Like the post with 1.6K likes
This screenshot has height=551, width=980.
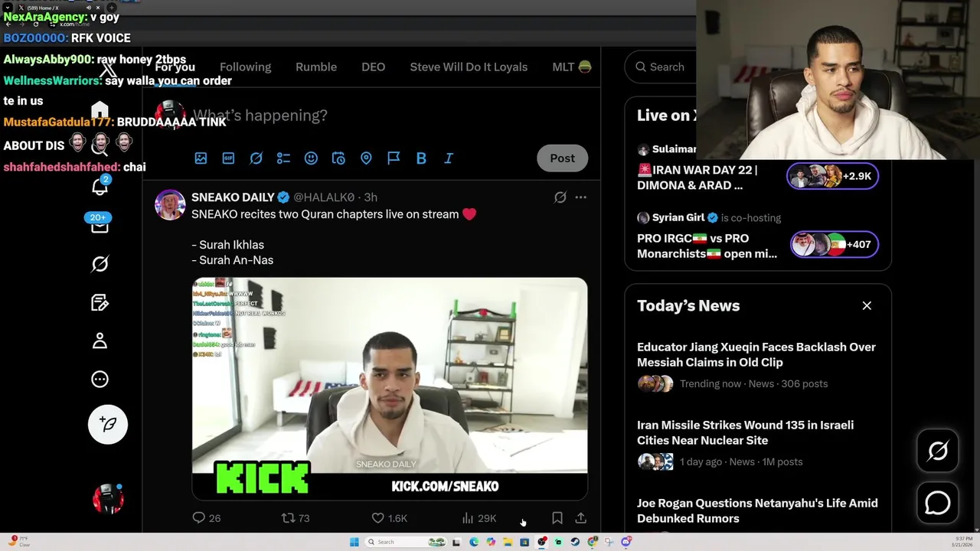[389, 518]
